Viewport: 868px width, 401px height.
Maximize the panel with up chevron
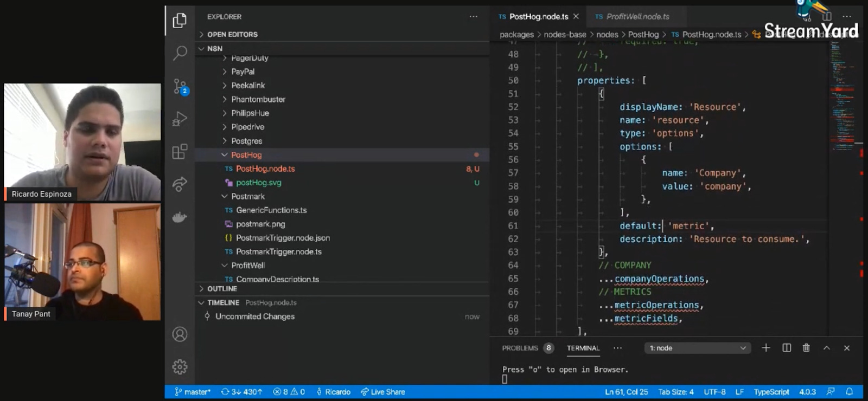827,348
